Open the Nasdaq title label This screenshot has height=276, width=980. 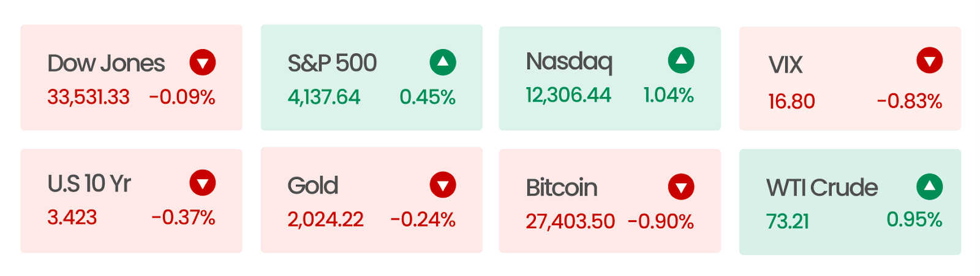pyautogui.click(x=569, y=62)
